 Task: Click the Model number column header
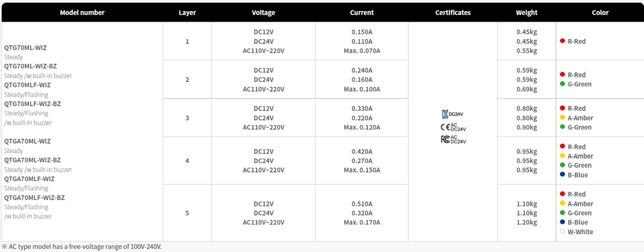(82, 12)
